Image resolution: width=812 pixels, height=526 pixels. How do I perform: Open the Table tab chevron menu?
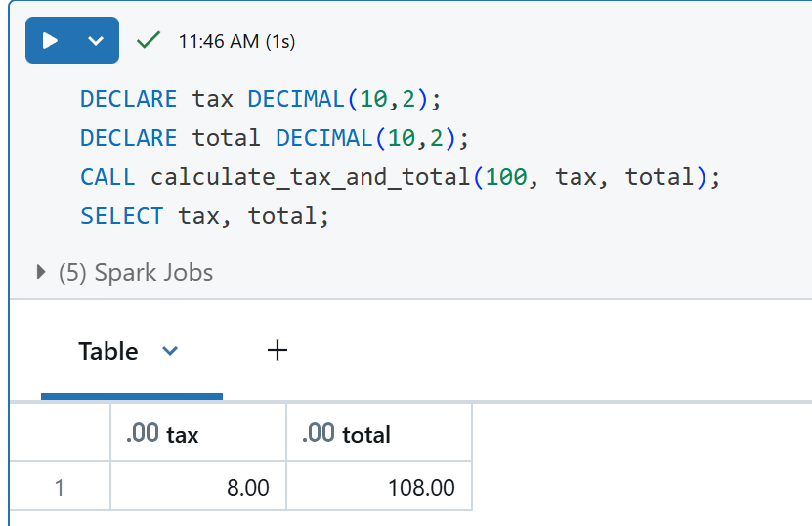pyautogui.click(x=170, y=351)
